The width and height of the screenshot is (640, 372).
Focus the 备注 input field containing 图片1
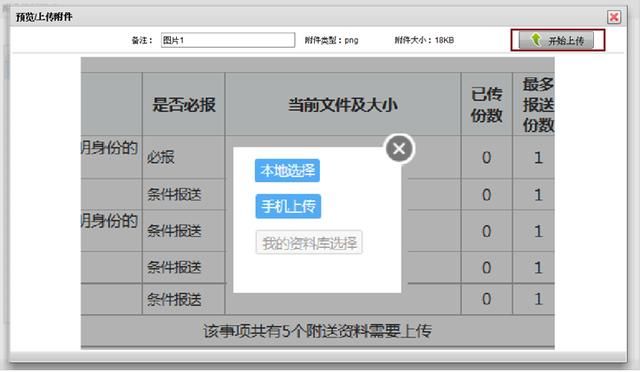coord(228,40)
